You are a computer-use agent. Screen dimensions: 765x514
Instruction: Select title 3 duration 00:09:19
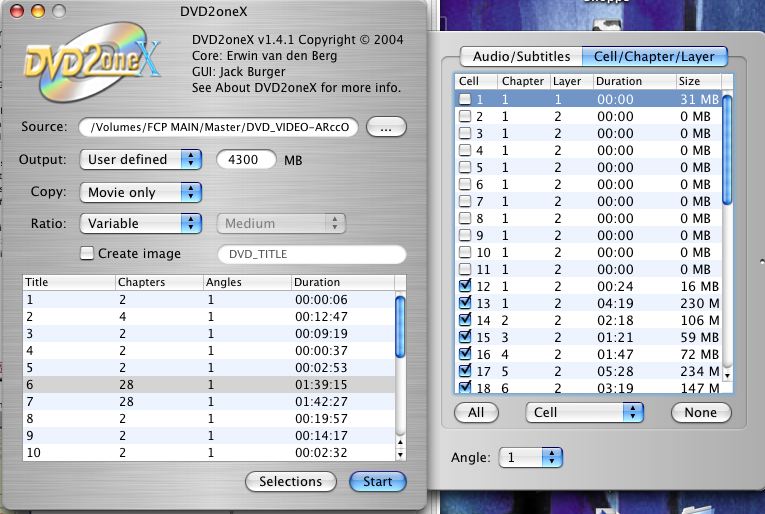coord(322,334)
